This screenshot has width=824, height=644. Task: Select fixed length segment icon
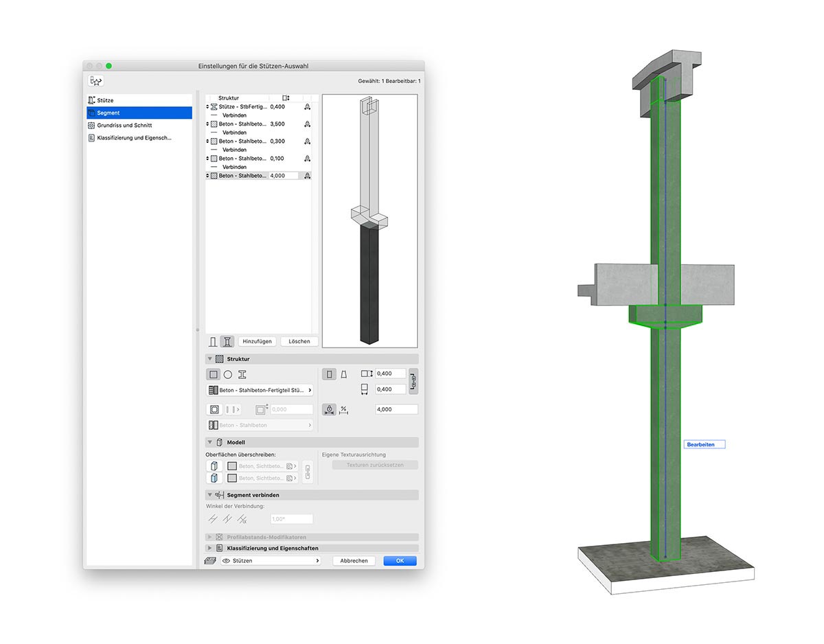[330, 409]
